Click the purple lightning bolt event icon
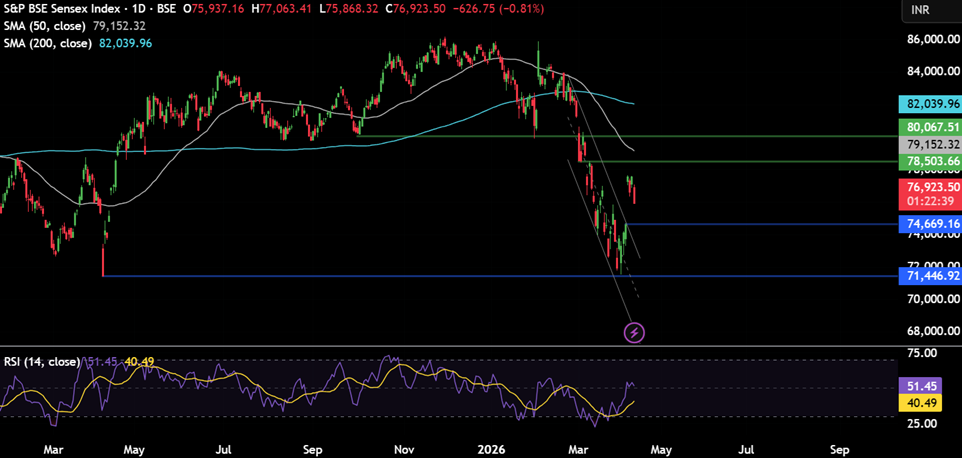The width and height of the screenshot is (962, 458). click(635, 331)
